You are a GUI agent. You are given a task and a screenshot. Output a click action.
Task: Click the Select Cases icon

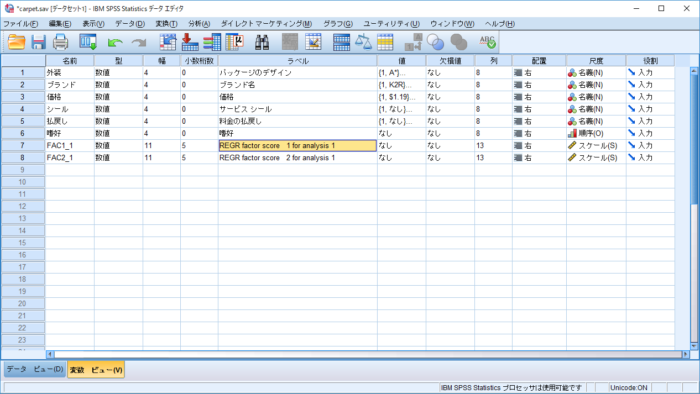[385, 42]
